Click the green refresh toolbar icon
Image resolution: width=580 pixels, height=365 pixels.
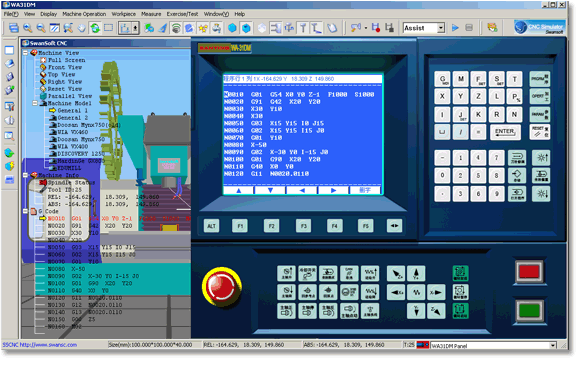[95, 28]
